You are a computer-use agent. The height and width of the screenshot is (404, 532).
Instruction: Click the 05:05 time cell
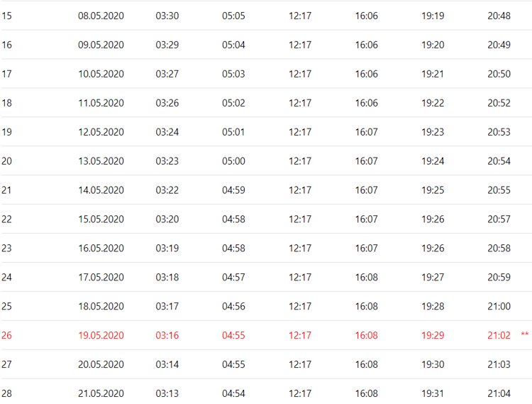click(233, 16)
